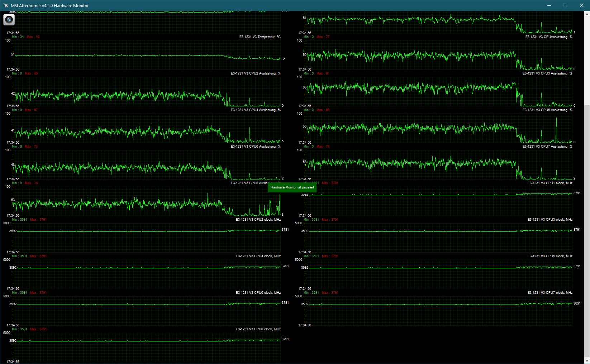Click the 'CPU4 Auslastung, %' graph title
Image resolution: width=590 pixels, height=364 pixels.
click(x=256, y=110)
